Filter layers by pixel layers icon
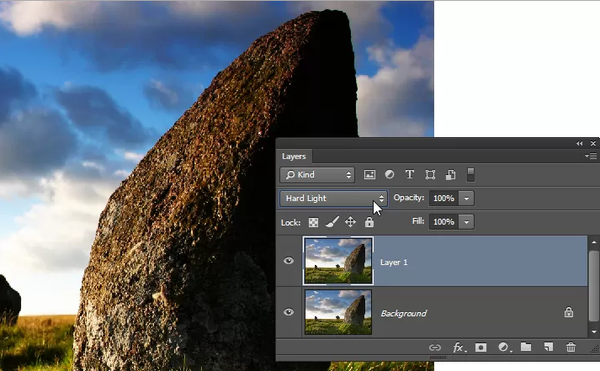Screen dimensions: 600x371 369,175
